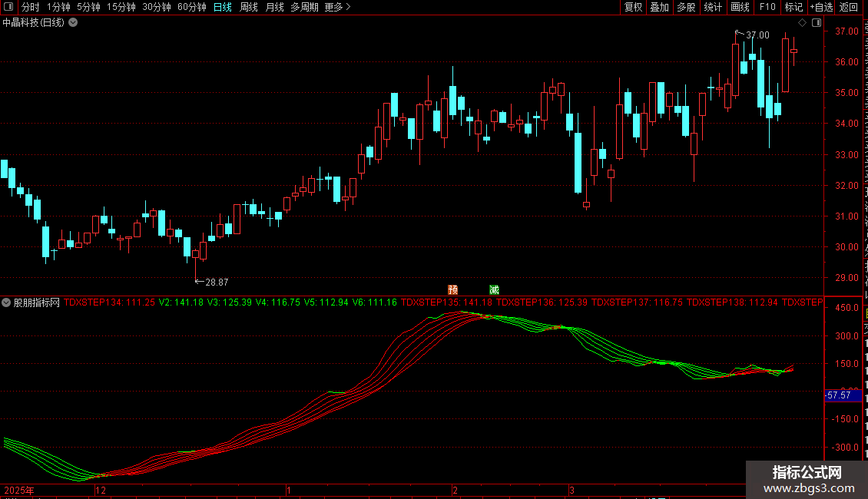
Task: Open F10 company information
Action: (767, 7)
